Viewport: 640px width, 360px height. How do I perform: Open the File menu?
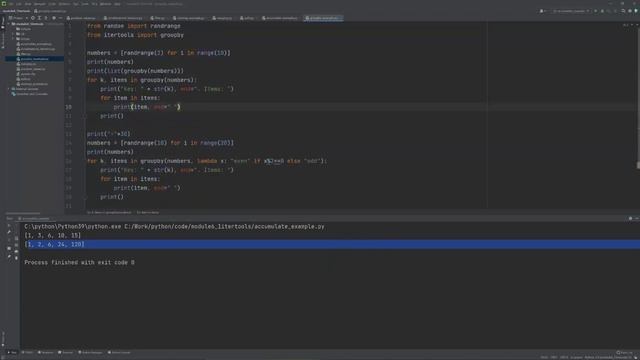pyautogui.click(x=11, y=4)
